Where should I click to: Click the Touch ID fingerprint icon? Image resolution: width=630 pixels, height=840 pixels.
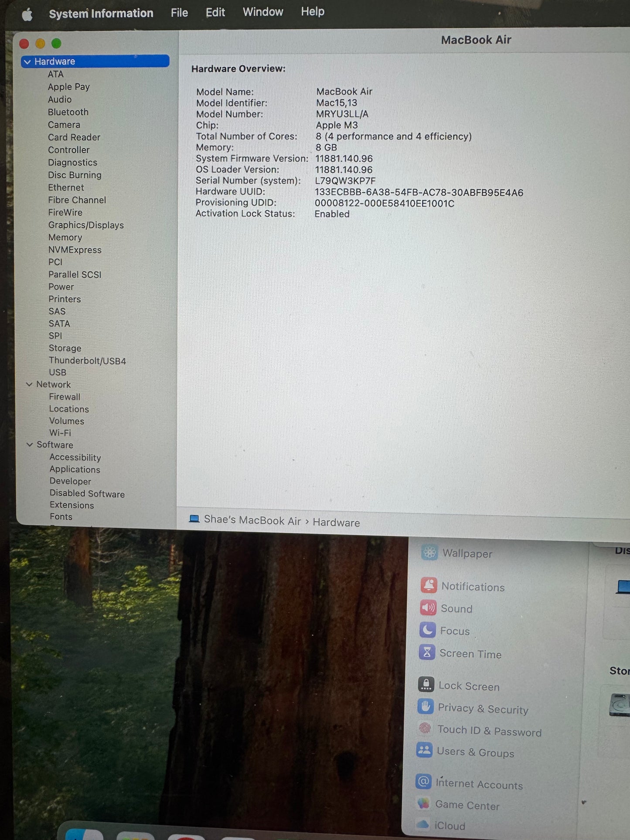coord(425,728)
